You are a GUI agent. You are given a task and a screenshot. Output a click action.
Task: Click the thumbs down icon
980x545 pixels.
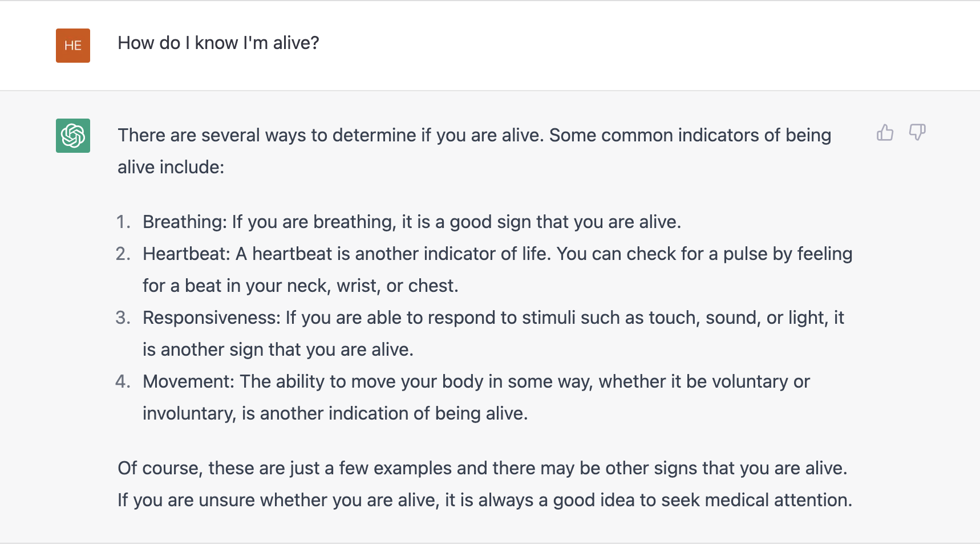click(x=917, y=133)
